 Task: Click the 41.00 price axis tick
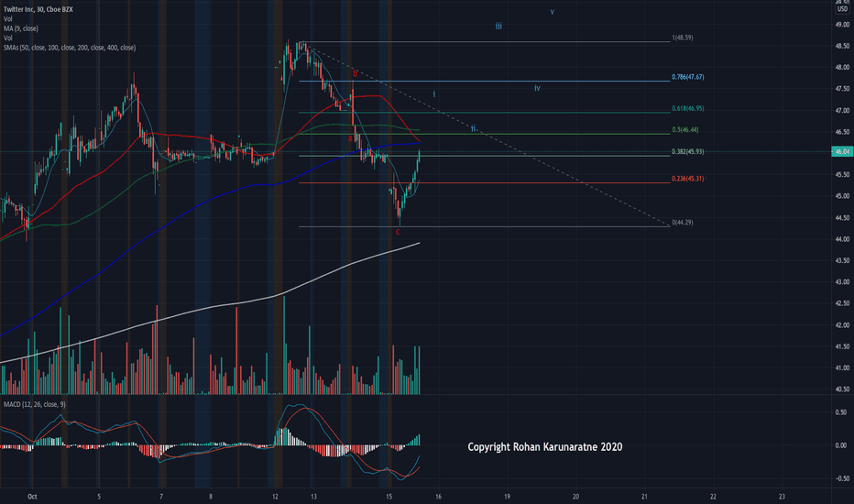click(x=842, y=367)
